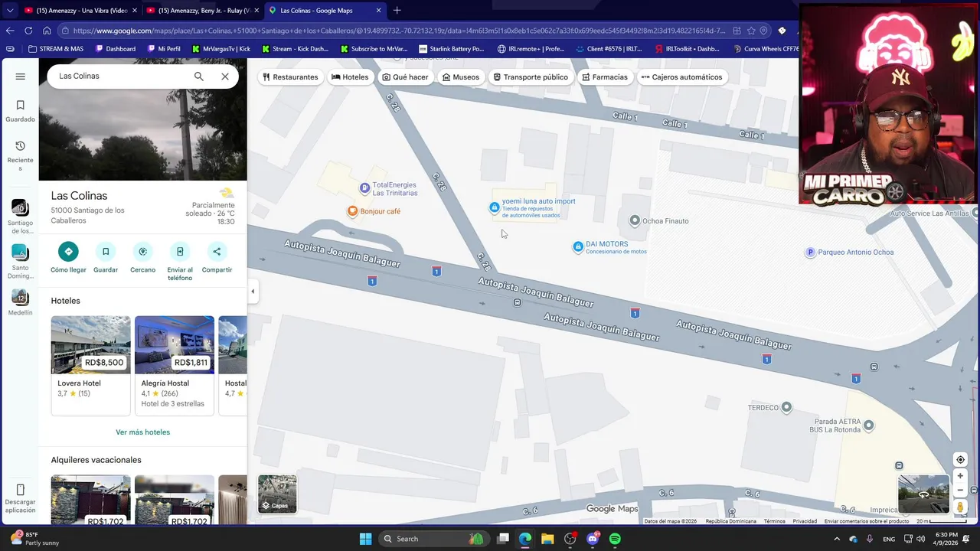Open the Santiago de los... recent item
The height and width of the screenshot is (551, 980).
21,217
